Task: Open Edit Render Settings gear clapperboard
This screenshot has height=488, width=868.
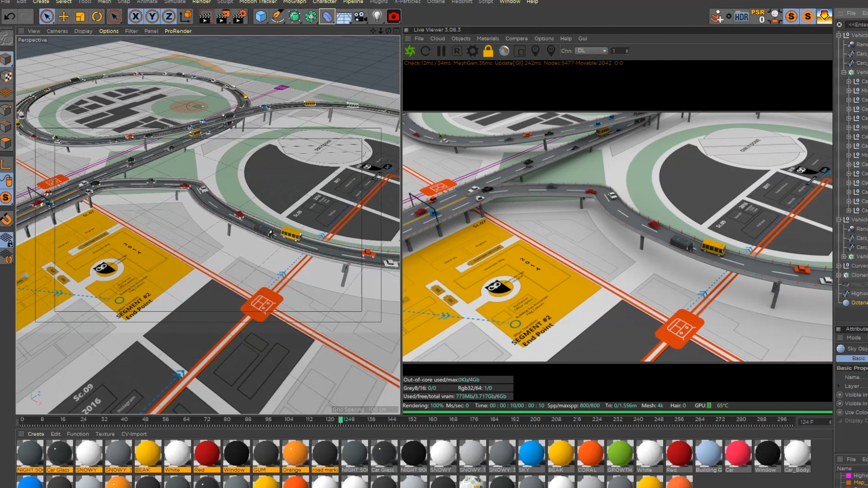Action: click(239, 17)
